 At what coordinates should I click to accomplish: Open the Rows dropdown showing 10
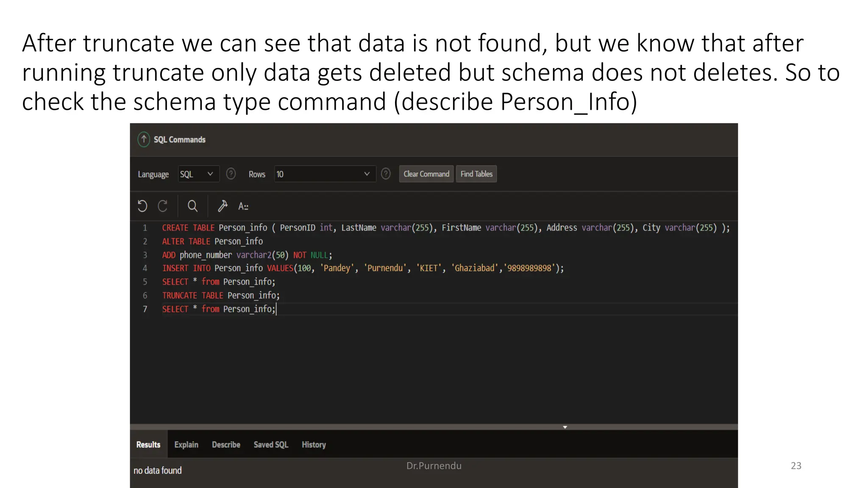(325, 174)
